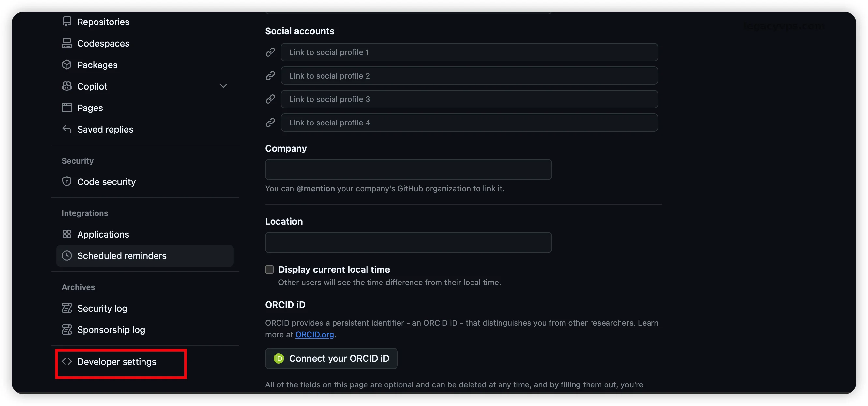View the Security log
This screenshot has height=406, width=868.
click(145, 308)
